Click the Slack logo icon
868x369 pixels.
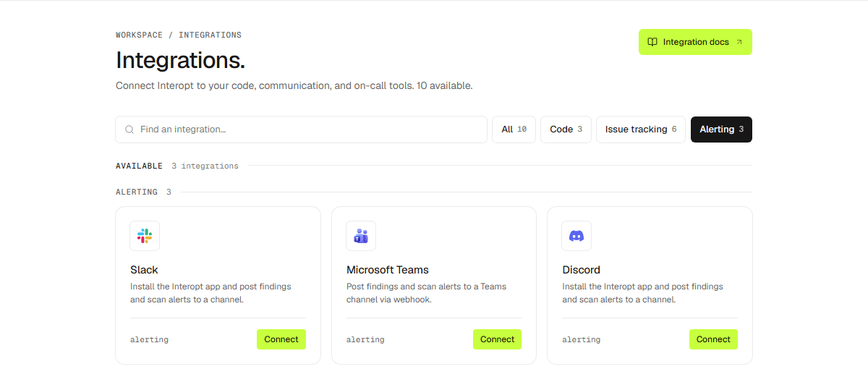coord(145,236)
